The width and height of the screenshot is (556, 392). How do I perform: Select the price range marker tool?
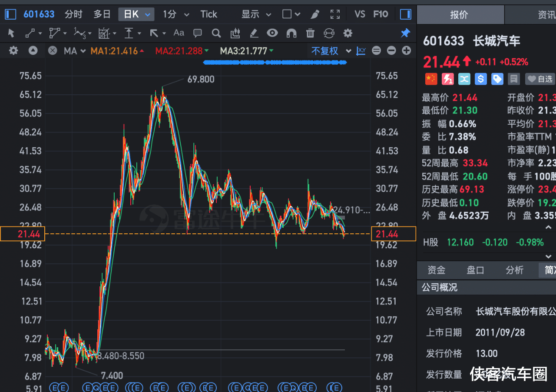click(x=129, y=33)
